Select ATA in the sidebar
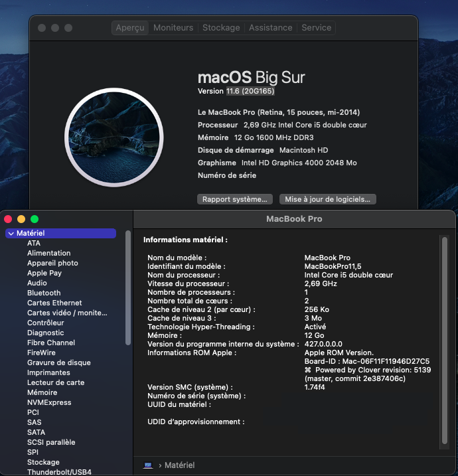 click(x=34, y=243)
